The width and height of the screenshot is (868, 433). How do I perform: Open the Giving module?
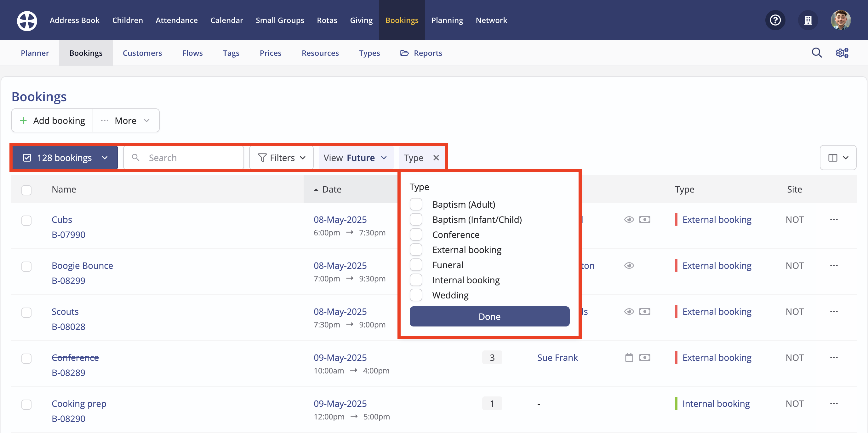pyautogui.click(x=361, y=20)
